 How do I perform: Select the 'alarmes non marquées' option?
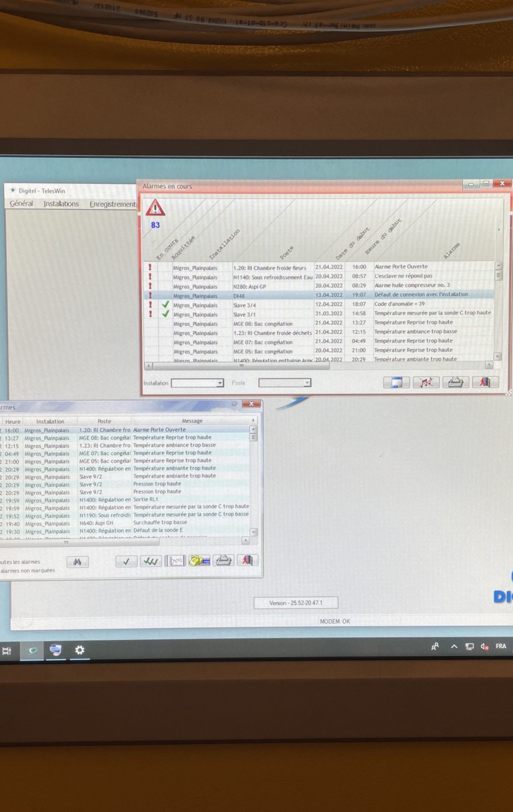coord(28,570)
